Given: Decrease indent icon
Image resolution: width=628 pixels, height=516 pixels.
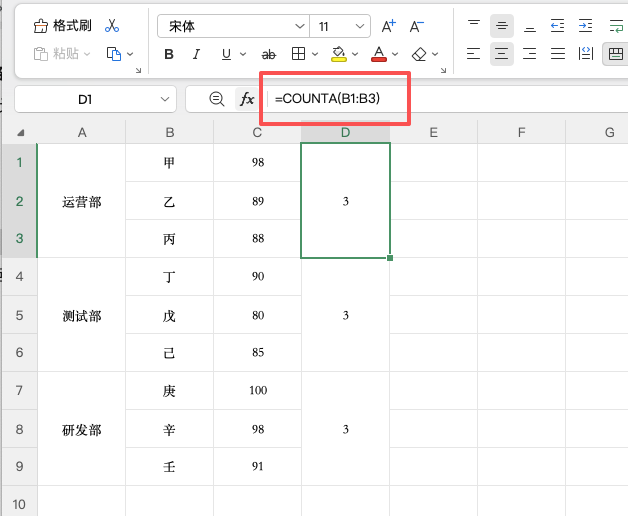Looking at the screenshot, I should pyautogui.click(x=558, y=26).
